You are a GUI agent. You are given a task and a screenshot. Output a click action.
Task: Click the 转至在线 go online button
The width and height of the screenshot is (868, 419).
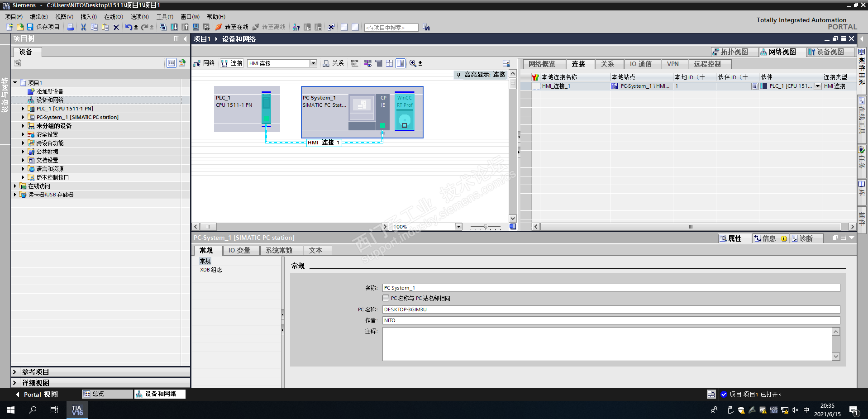tap(232, 27)
